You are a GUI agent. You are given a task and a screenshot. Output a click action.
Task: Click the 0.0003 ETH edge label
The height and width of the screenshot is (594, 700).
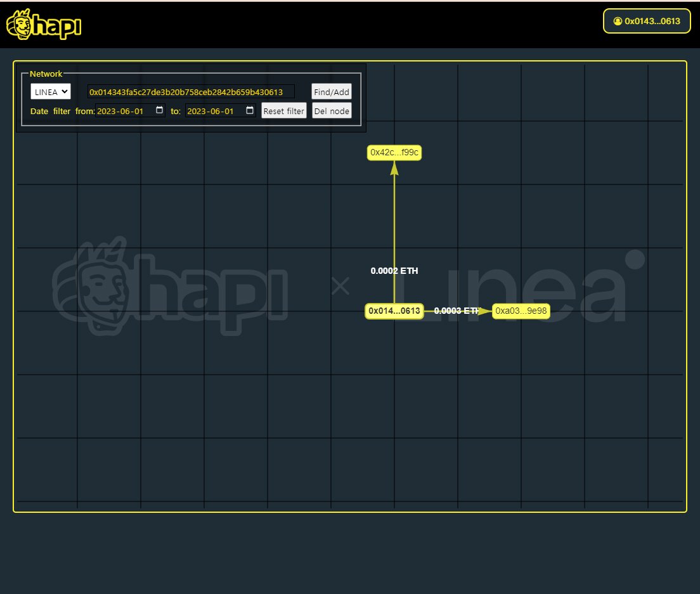coord(457,311)
